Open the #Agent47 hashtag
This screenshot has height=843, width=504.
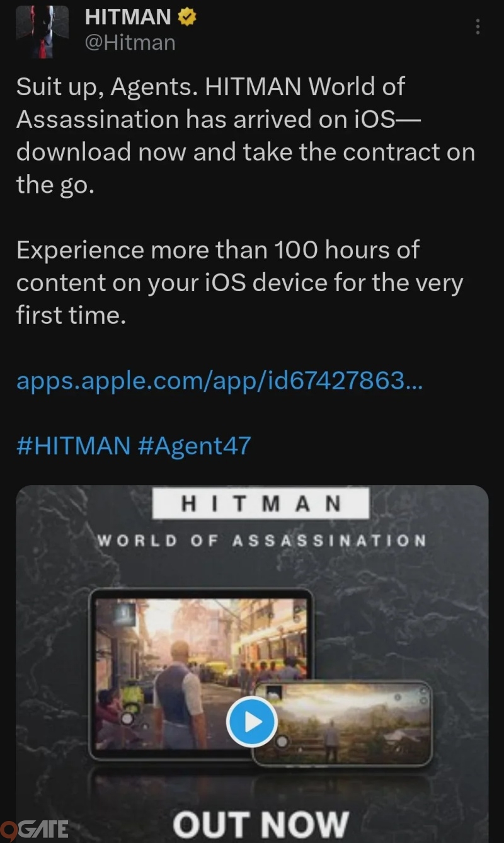pyautogui.click(x=193, y=446)
